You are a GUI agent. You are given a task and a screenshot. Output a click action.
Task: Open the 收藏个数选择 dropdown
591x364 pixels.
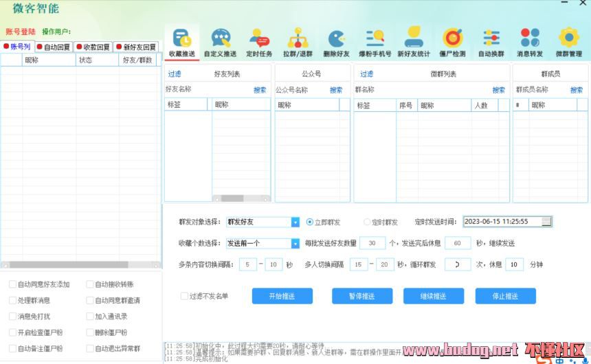295,244
